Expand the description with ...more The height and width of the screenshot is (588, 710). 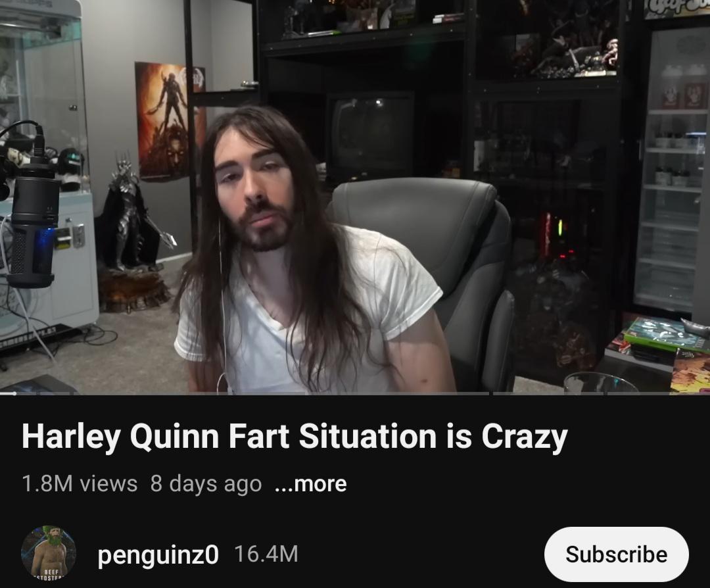(310, 483)
